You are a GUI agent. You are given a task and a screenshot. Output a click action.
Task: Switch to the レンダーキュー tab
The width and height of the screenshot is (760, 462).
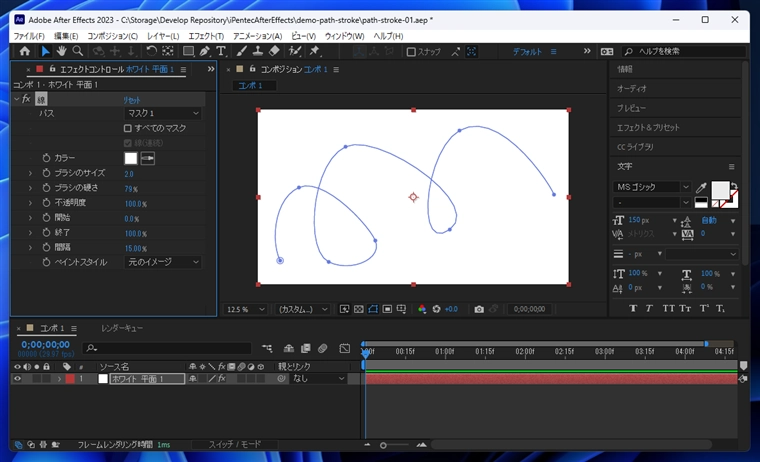121,328
